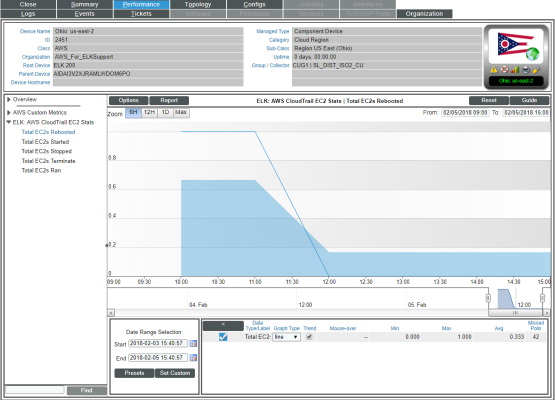This screenshot has width=555, height=400.
Task: Click the Start date range input
Action: click(x=158, y=343)
